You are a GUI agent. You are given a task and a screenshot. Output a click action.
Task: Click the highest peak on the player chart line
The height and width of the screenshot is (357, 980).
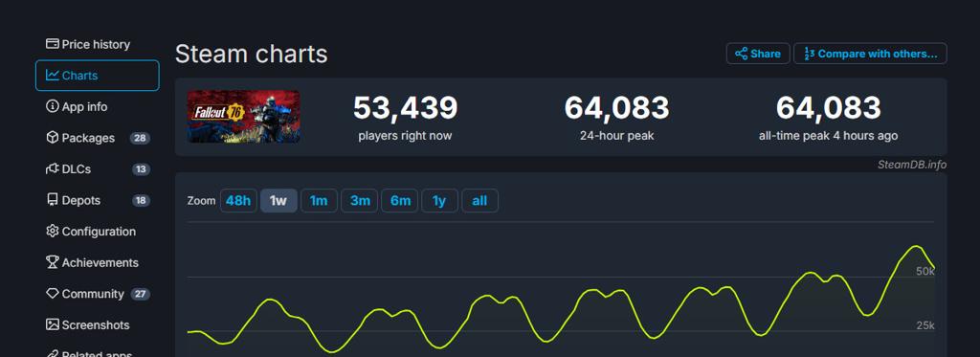pyautogui.click(x=917, y=246)
